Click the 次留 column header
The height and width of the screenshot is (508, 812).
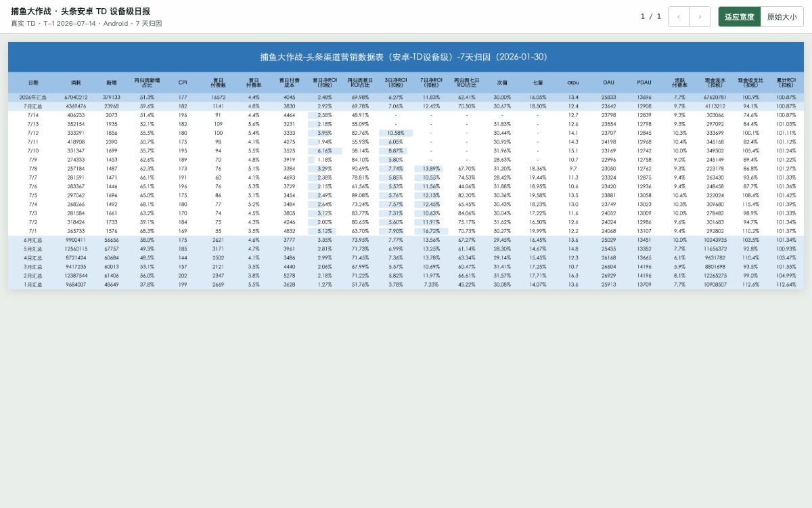[x=502, y=83]
